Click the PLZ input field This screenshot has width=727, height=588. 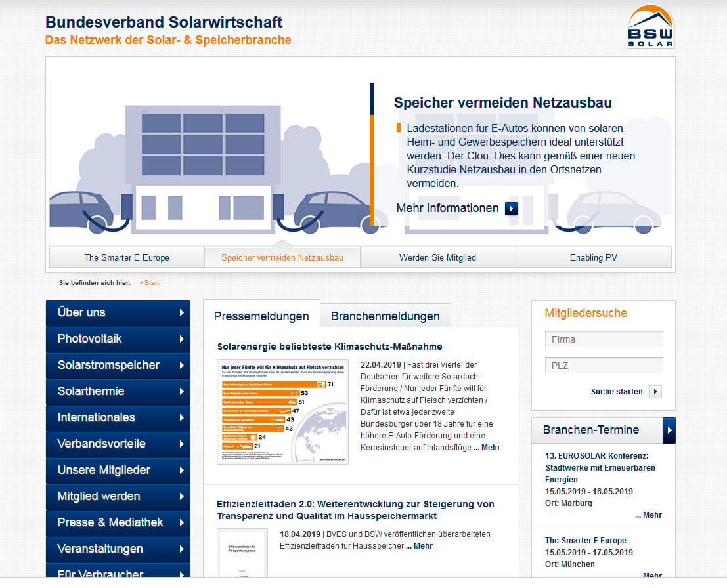coord(604,366)
